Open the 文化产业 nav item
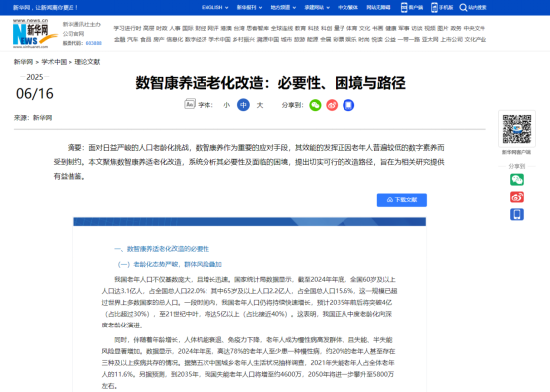The height and width of the screenshot is (392, 550). 476,39
